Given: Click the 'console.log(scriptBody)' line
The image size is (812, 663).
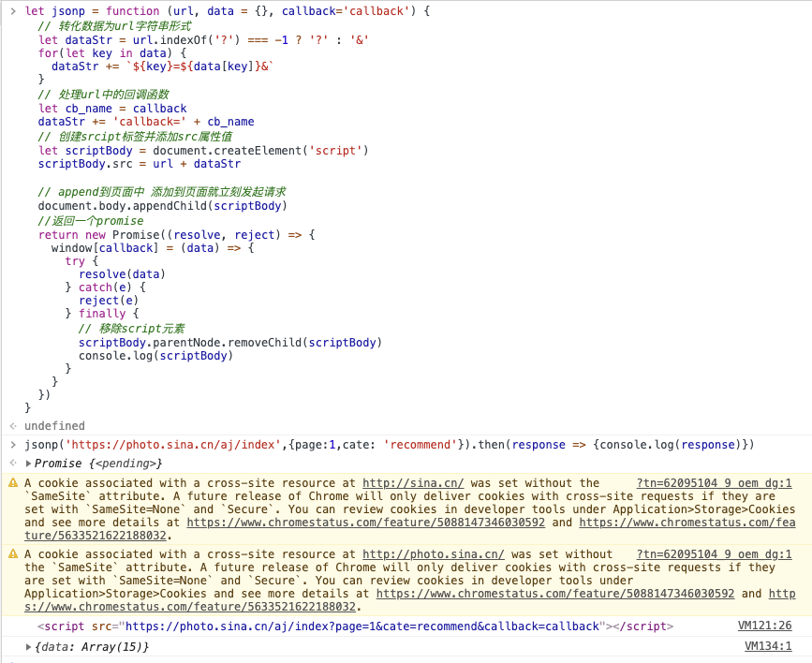Looking at the screenshot, I should [x=155, y=356].
